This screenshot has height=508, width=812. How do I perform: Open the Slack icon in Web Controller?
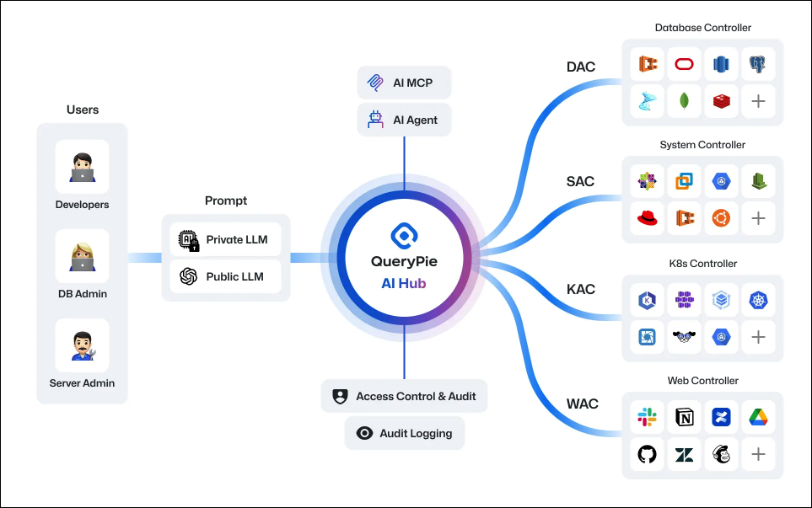[647, 417]
